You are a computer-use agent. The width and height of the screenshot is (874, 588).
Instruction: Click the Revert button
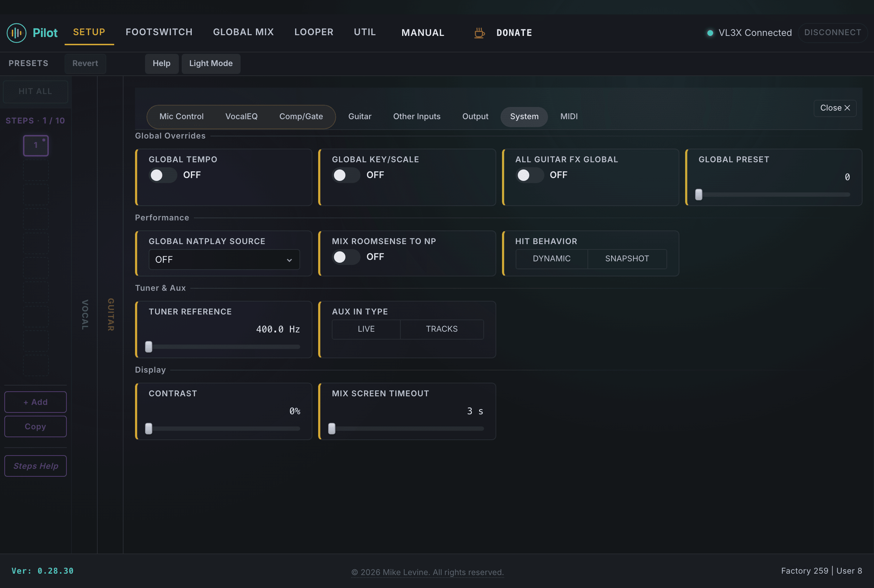click(x=85, y=64)
